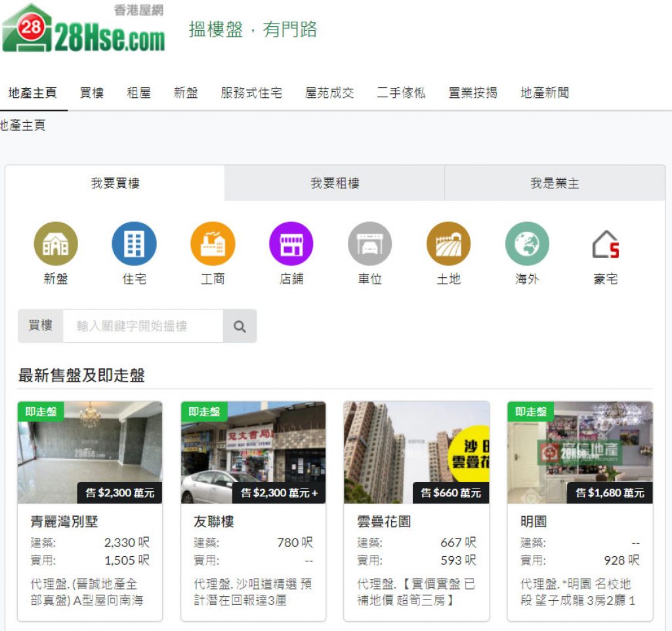
Task: Click the 售 $2,300 萬元 + price tag
Action: 280,493
